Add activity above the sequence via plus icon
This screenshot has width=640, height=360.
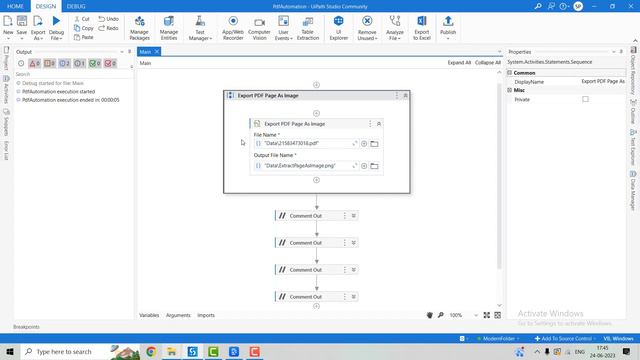point(316,85)
